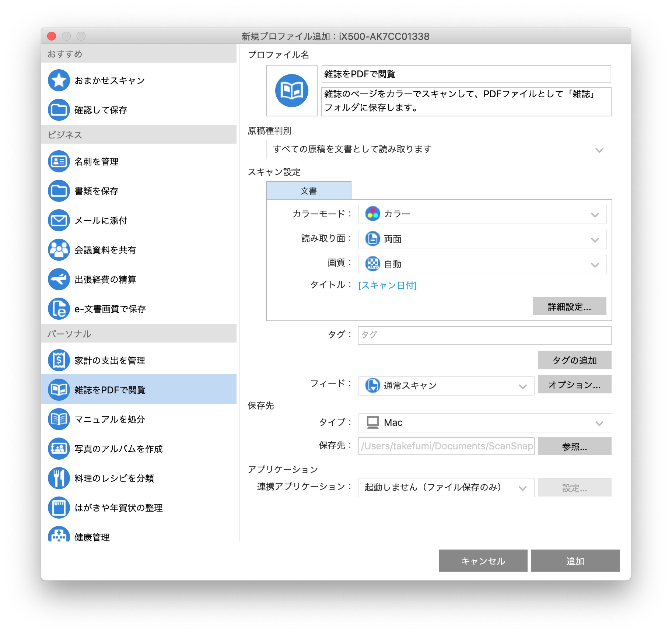The height and width of the screenshot is (635, 672).
Task: Expand the 画質 dropdown arrow
Action: [595, 265]
